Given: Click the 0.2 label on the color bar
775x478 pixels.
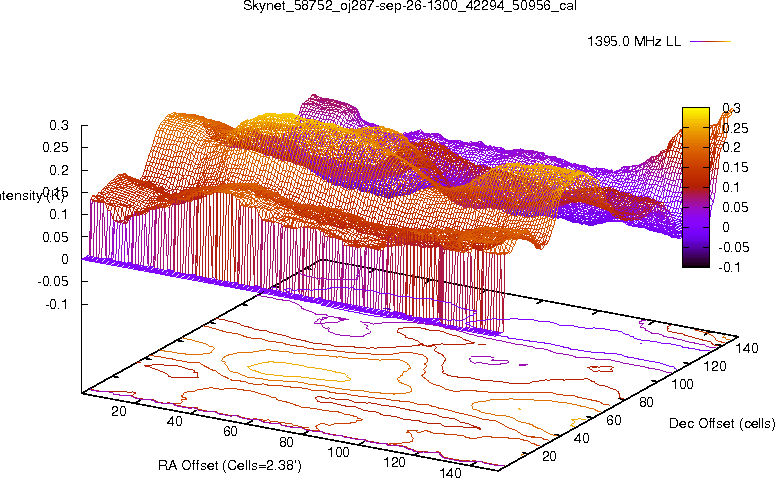Looking at the screenshot, I should (732, 147).
